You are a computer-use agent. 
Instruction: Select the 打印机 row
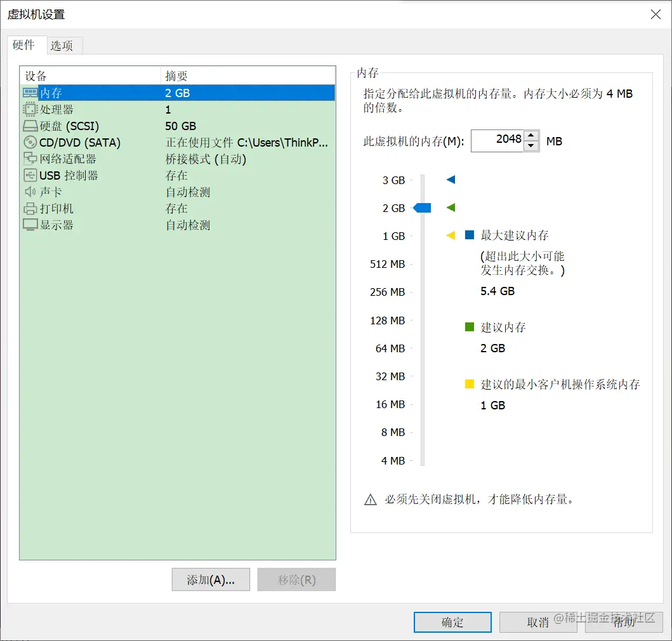[x=178, y=208]
